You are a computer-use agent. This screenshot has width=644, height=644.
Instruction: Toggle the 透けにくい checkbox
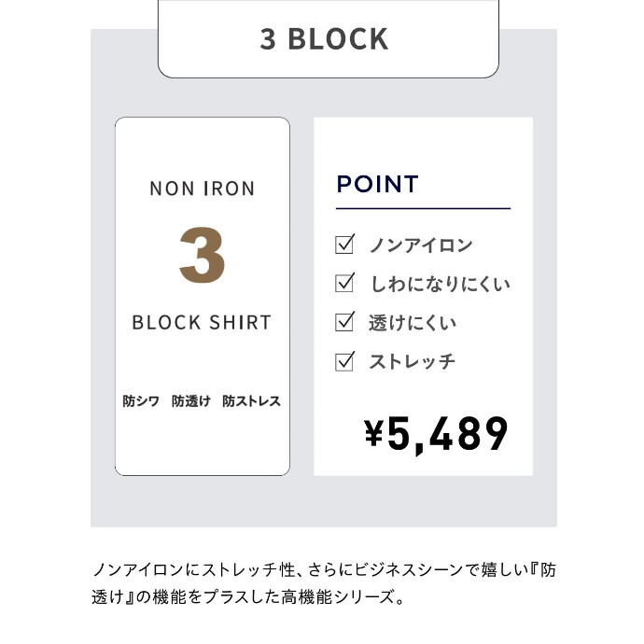pos(345,322)
